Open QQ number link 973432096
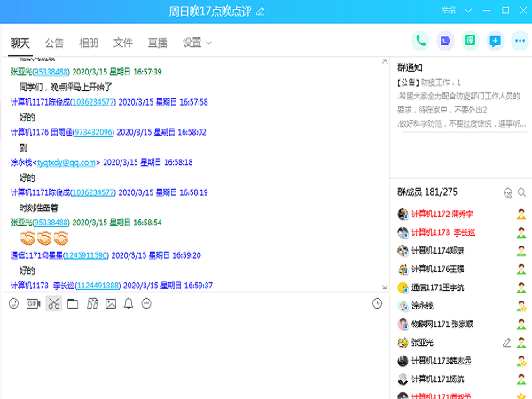 [93, 132]
